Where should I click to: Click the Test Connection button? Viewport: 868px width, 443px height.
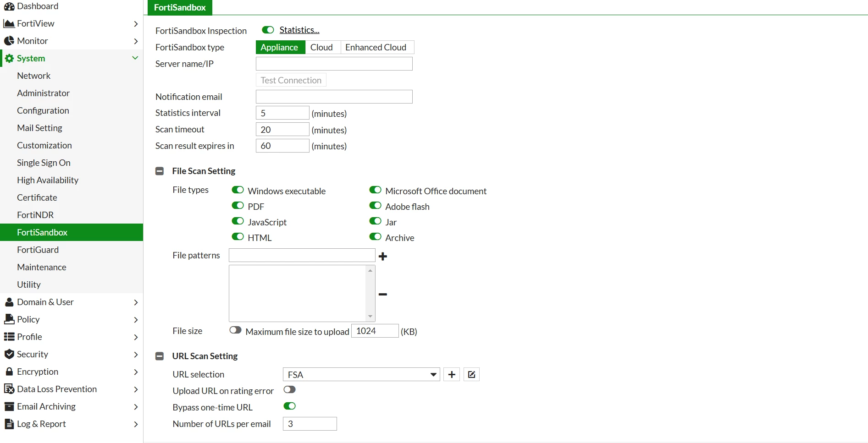point(291,80)
